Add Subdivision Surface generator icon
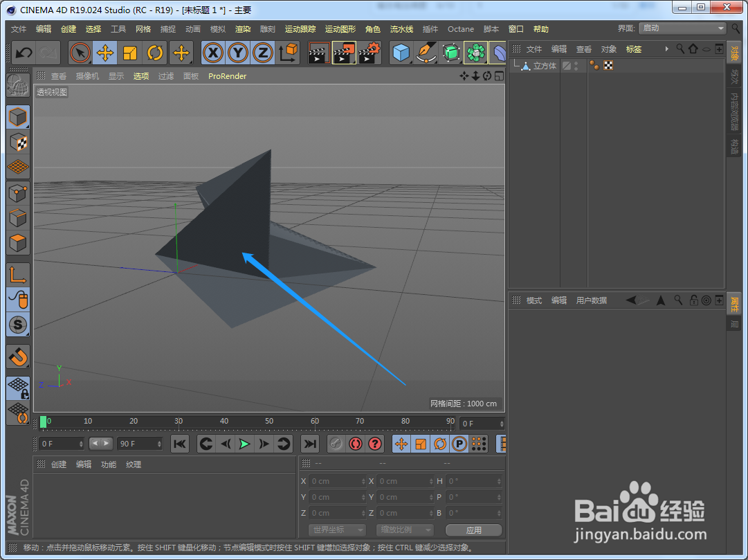Viewport: 748px width, 560px height. (450, 53)
